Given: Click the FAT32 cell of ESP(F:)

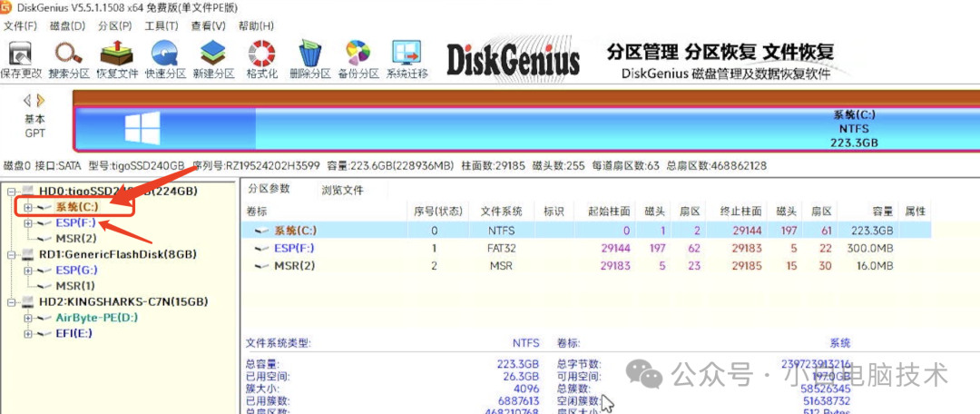Looking at the screenshot, I should click(500, 248).
